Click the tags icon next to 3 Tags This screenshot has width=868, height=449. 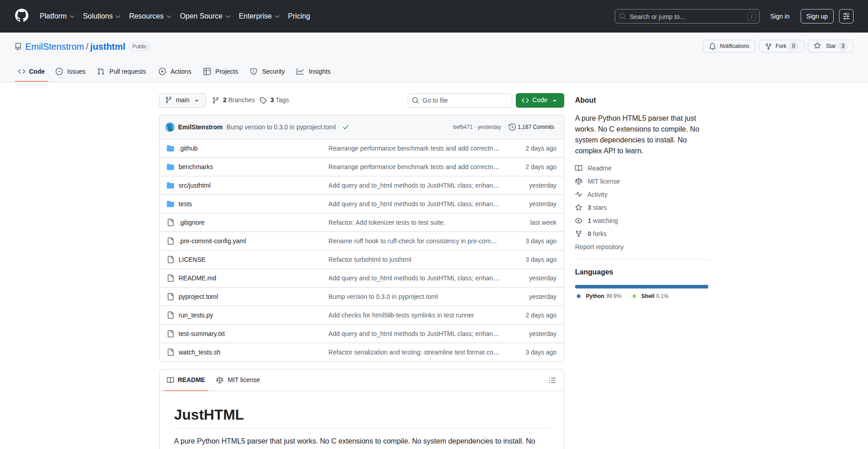(263, 100)
